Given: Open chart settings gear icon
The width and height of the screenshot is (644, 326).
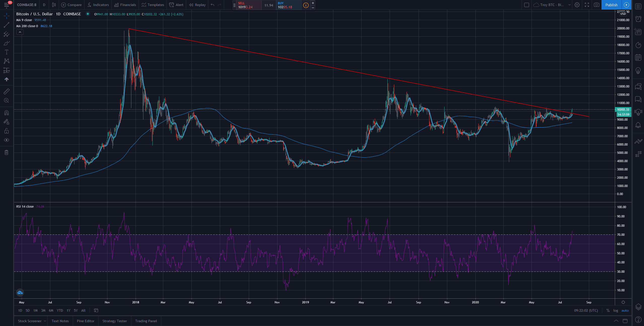Looking at the screenshot, I should pos(577,5).
